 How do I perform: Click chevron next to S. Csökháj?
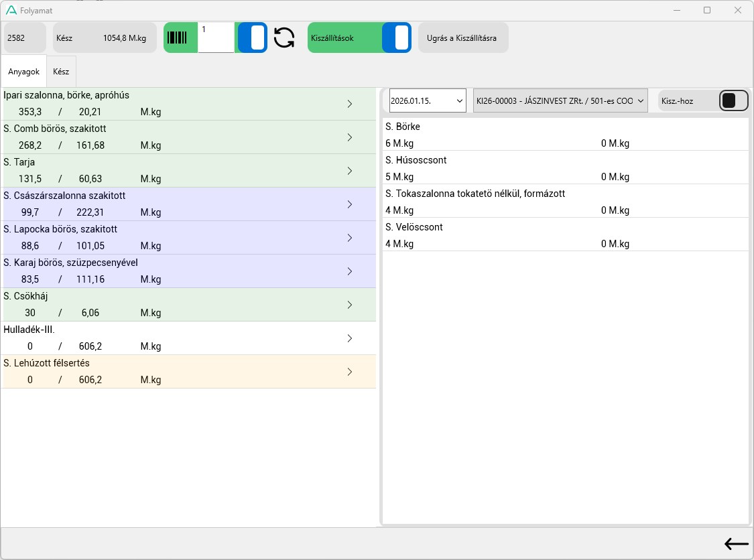pos(349,305)
